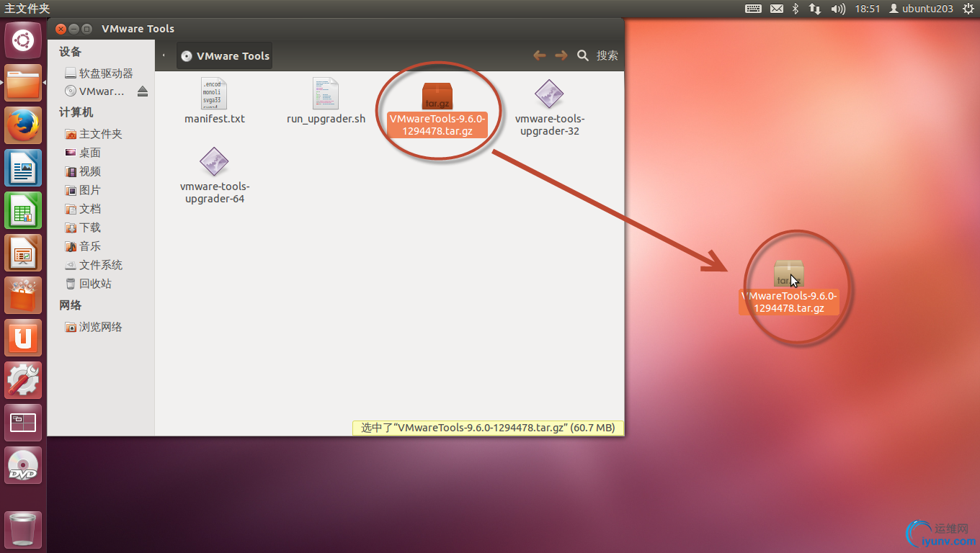Click the 搜索 search label in toolbar
Image resolution: width=980 pixels, height=553 pixels.
[x=607, y=55]
